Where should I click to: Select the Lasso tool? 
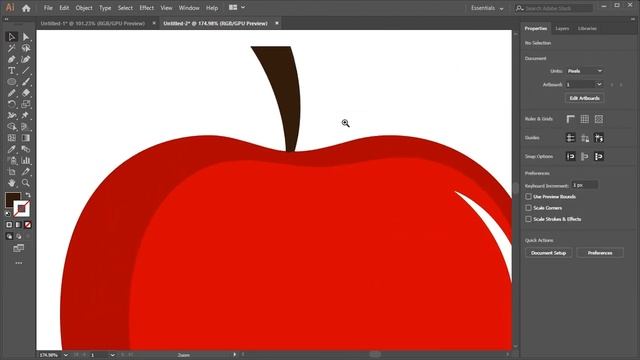26,49
